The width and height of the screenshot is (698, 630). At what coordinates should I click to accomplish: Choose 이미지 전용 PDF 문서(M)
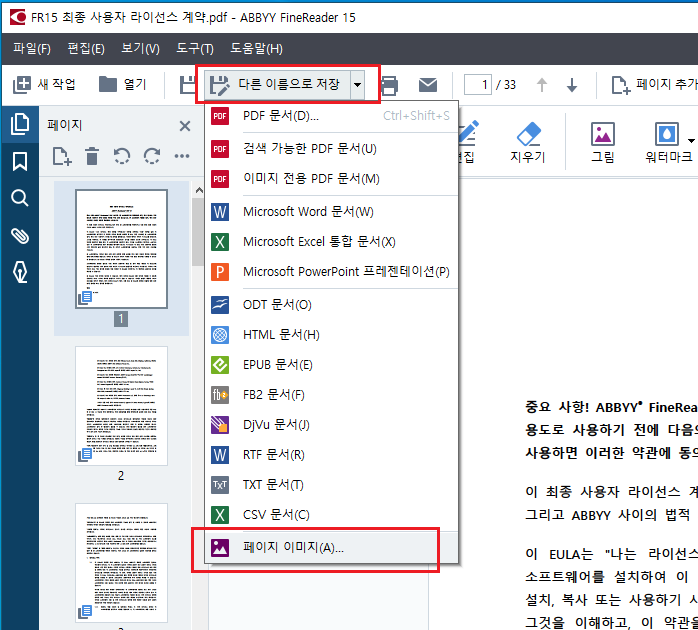[x=332, y=179]
